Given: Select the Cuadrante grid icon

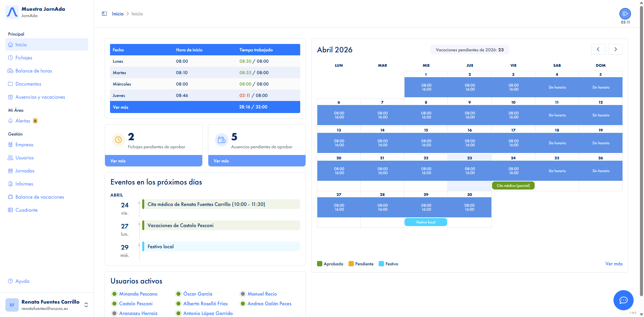Looking at the screenshot, I should coord(11,210).
